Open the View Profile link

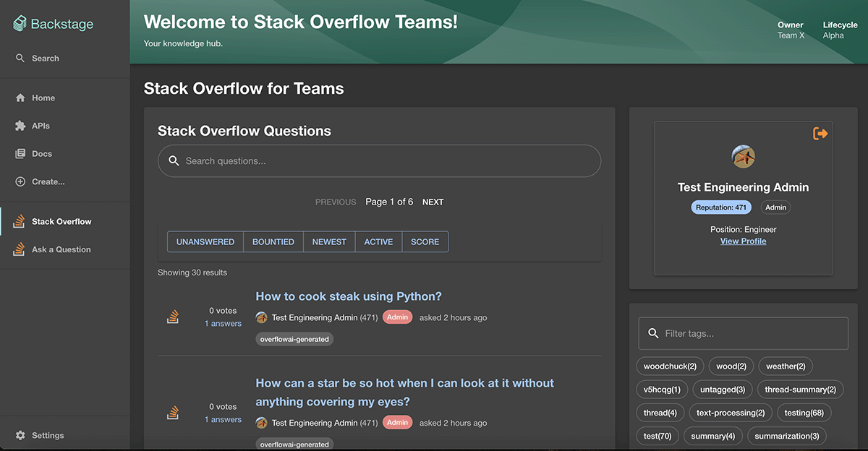click(743, 241)
